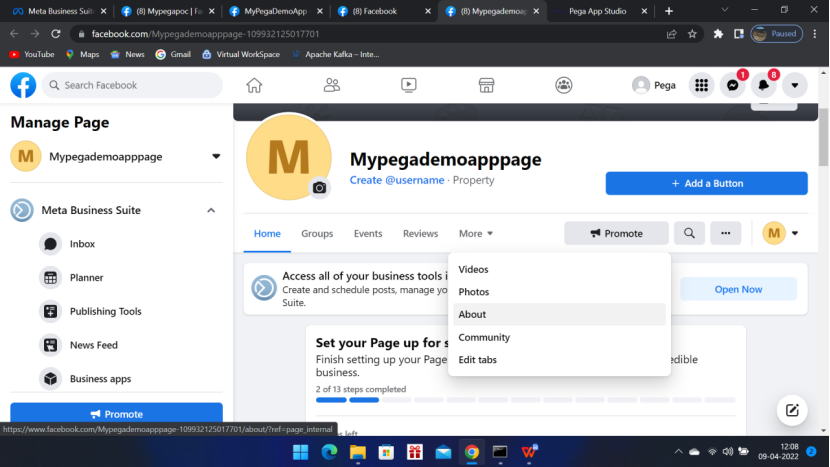Open the YouTube bookmark
The image size is (830, 467).
coord(32,54)
